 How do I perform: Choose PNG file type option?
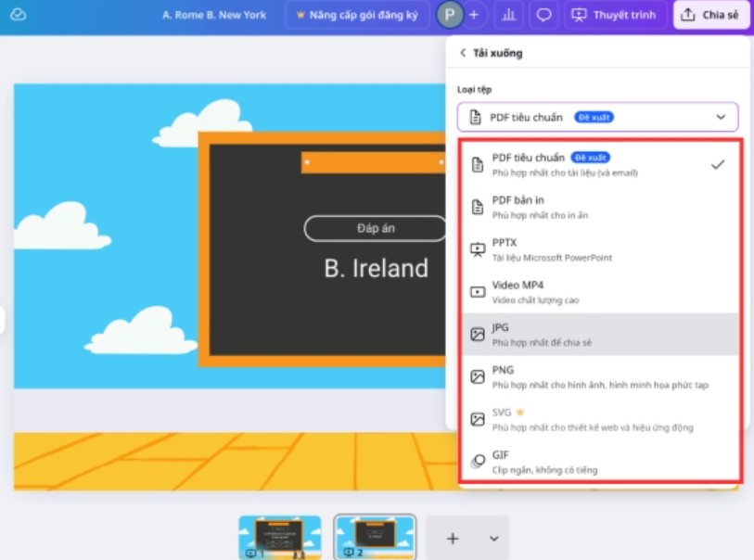(598, 376)
